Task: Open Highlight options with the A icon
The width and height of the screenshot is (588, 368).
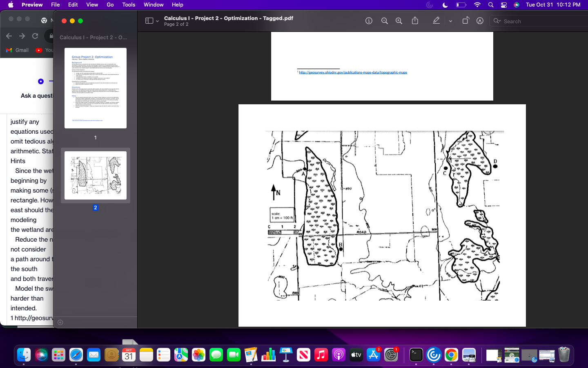Action: click(480, 20)
